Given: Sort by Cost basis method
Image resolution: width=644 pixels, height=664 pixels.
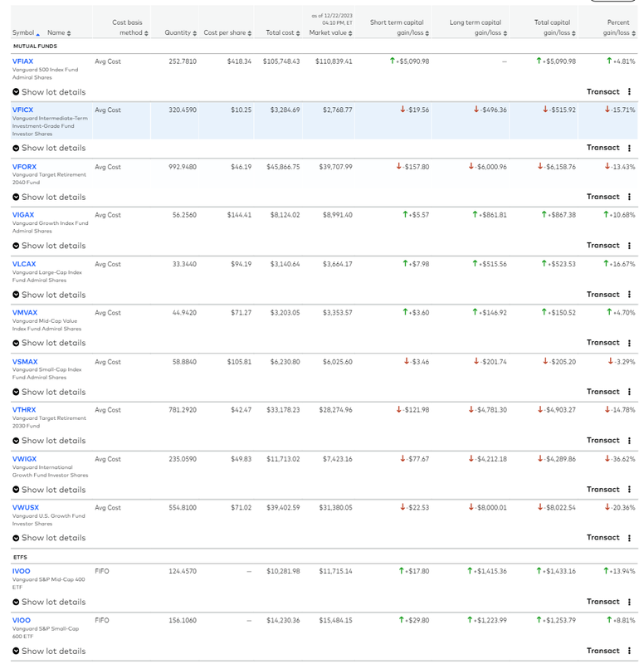Looking at the screenshot, I should pos(130,27).
